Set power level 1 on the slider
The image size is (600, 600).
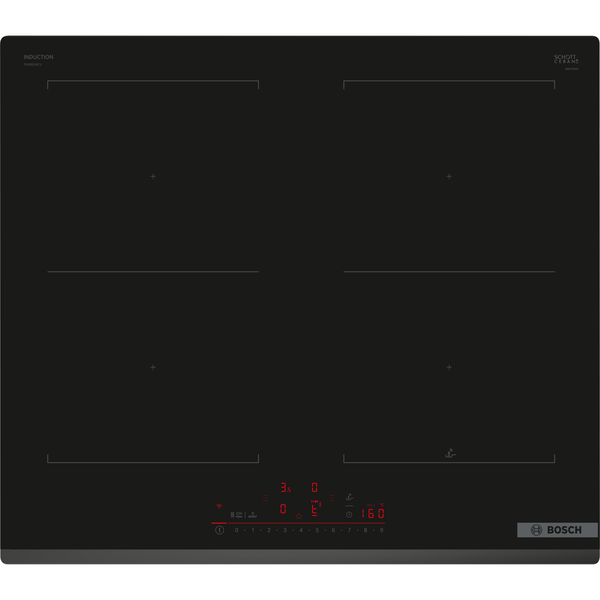[253, 530]
